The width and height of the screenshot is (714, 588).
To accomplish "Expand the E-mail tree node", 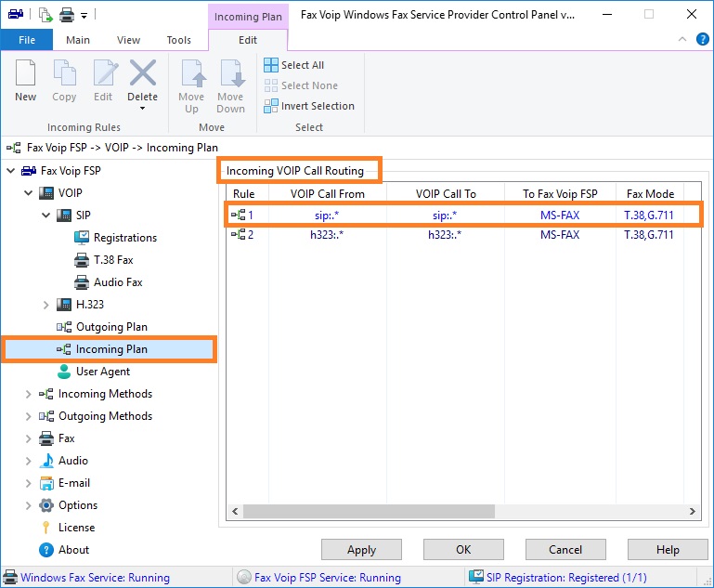I will pyautogui.click(x=28, y=483).
